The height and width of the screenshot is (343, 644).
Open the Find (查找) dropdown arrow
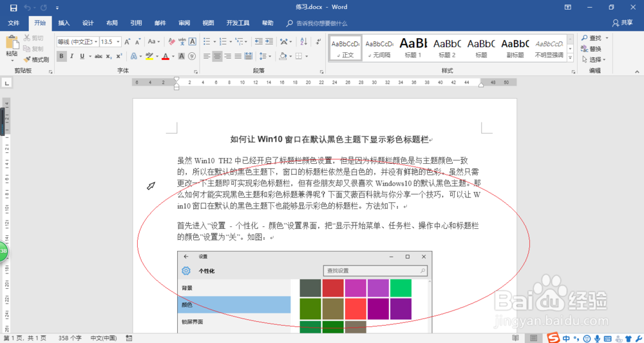tap(607, 38)
